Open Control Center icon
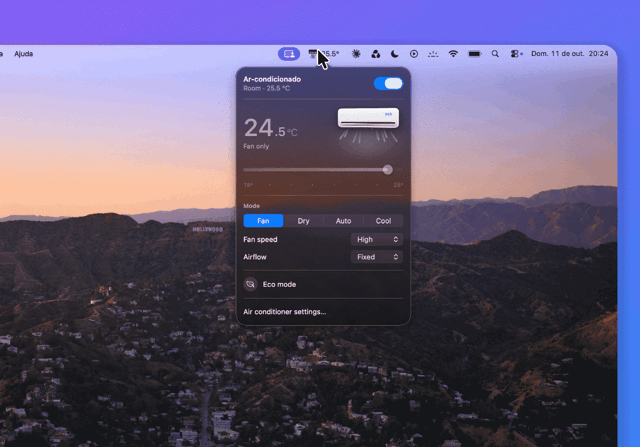 pos(516,54)
